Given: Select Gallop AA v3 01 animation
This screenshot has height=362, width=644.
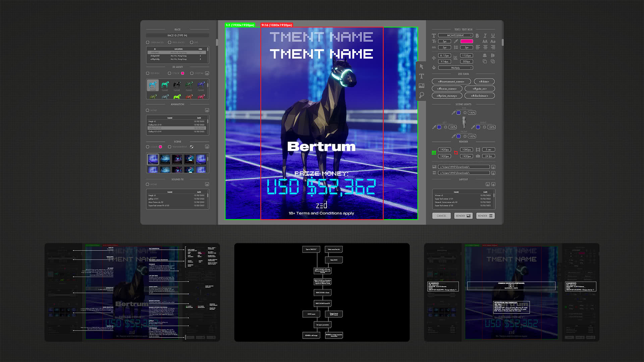Looking at the screenshot, I should click(x=155, y=125).
